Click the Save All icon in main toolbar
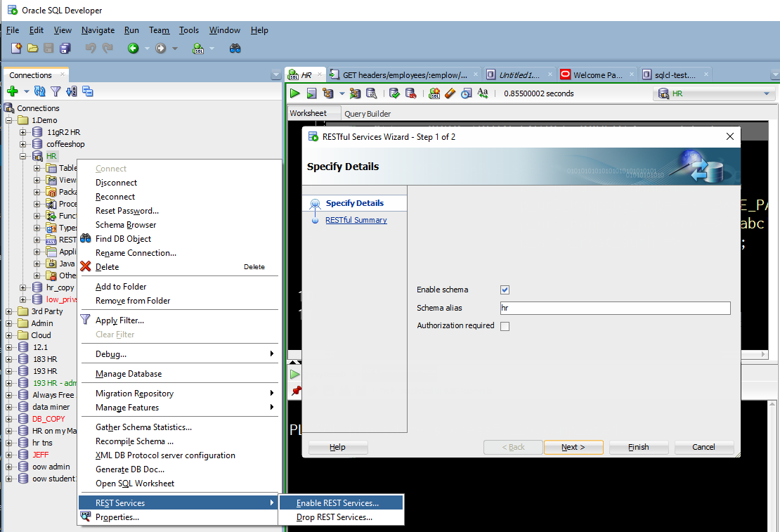Screen dimensions: 780x532 (65, 48)
